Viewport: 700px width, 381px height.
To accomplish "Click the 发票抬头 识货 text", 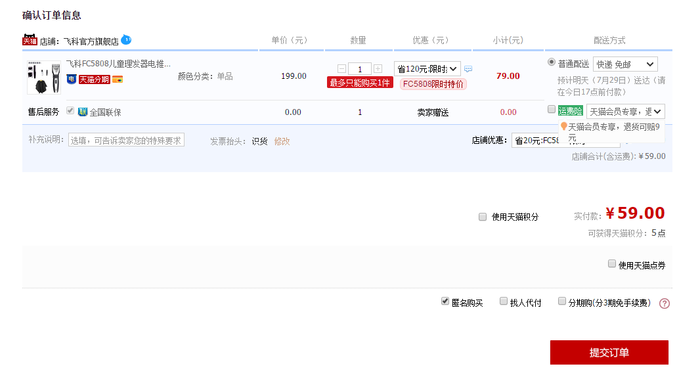I will tap(239, 142).
